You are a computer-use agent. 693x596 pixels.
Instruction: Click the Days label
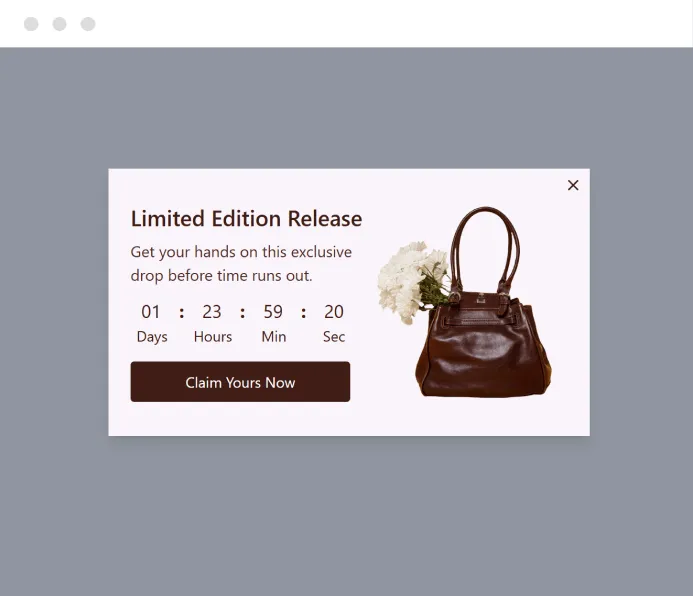coord(152,337)
